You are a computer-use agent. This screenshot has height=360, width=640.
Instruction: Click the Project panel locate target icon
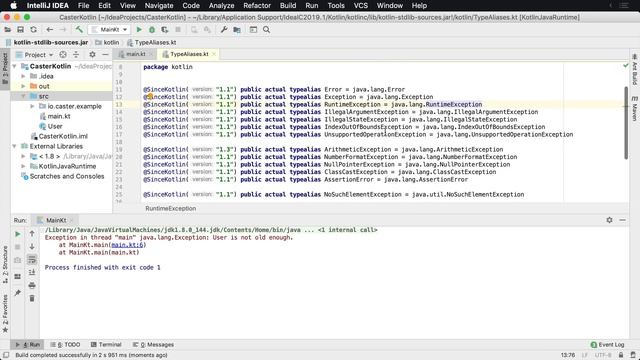pyautogui.click(x=63, y=54)
